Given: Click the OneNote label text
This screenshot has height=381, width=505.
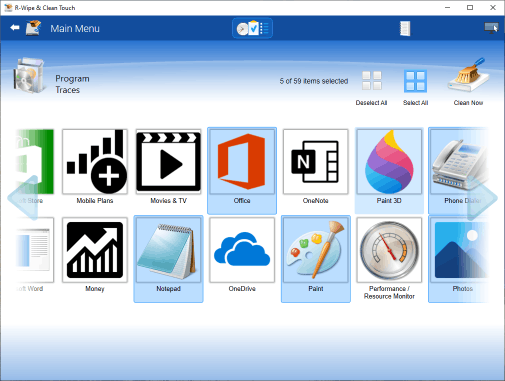Looking at the screenshot, I should (x=316, y=201).
